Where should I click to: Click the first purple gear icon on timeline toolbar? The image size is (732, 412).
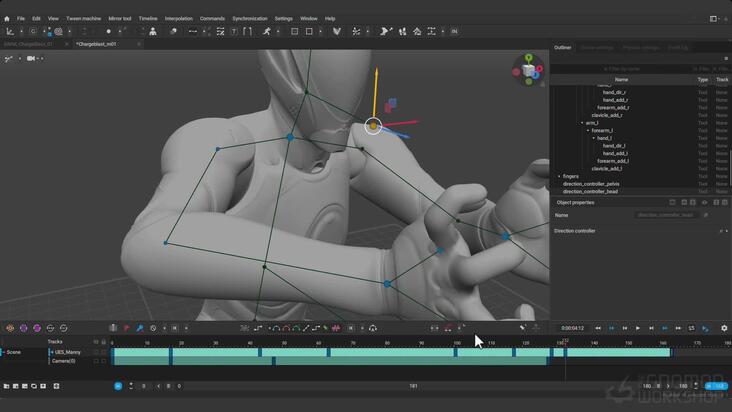coord(23,328)
